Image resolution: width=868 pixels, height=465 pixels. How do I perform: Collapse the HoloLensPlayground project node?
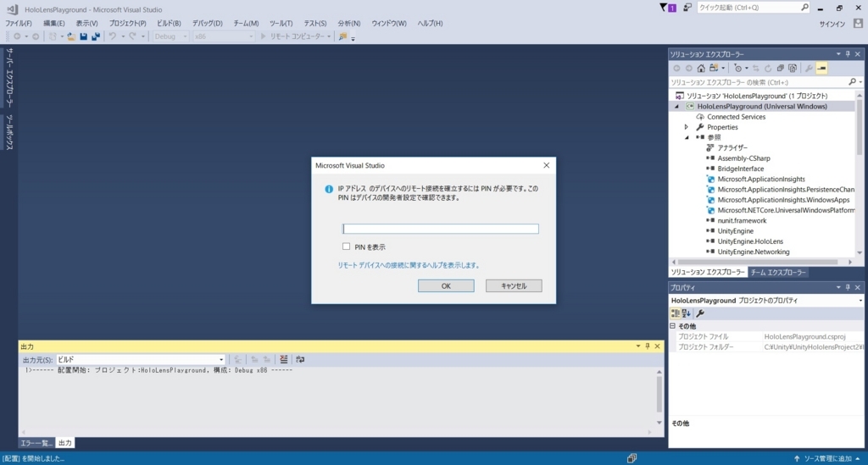tap(676, 106)
